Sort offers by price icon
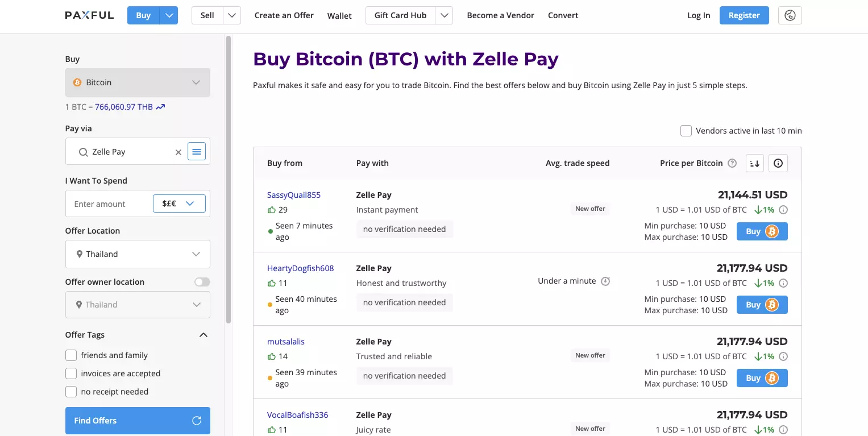The height and width of the screenshot is (436, 868). coord(755,163)
